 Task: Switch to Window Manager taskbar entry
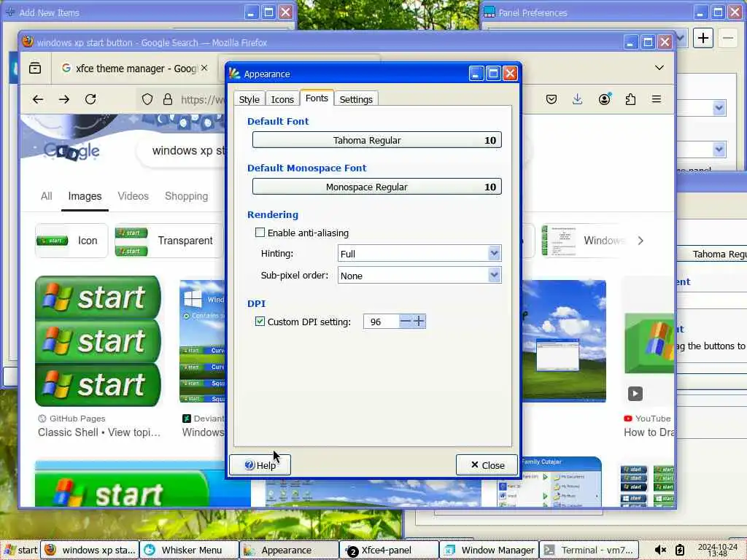point(489,550)
